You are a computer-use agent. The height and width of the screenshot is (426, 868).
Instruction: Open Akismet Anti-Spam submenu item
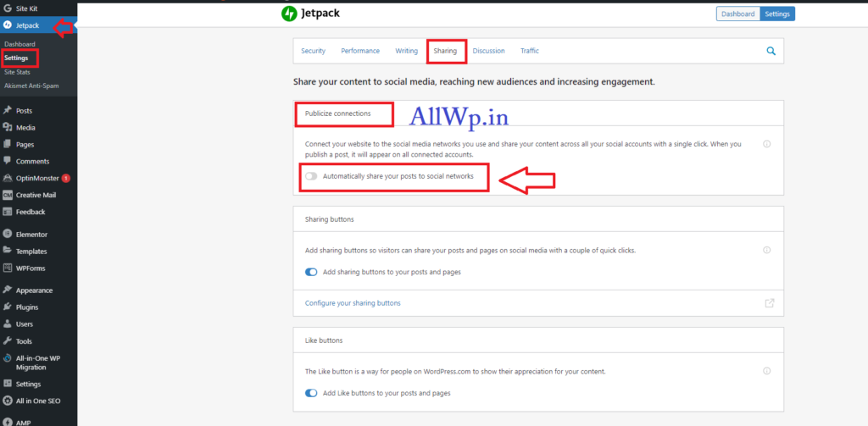pyautogui.click(x=31, y=86)
